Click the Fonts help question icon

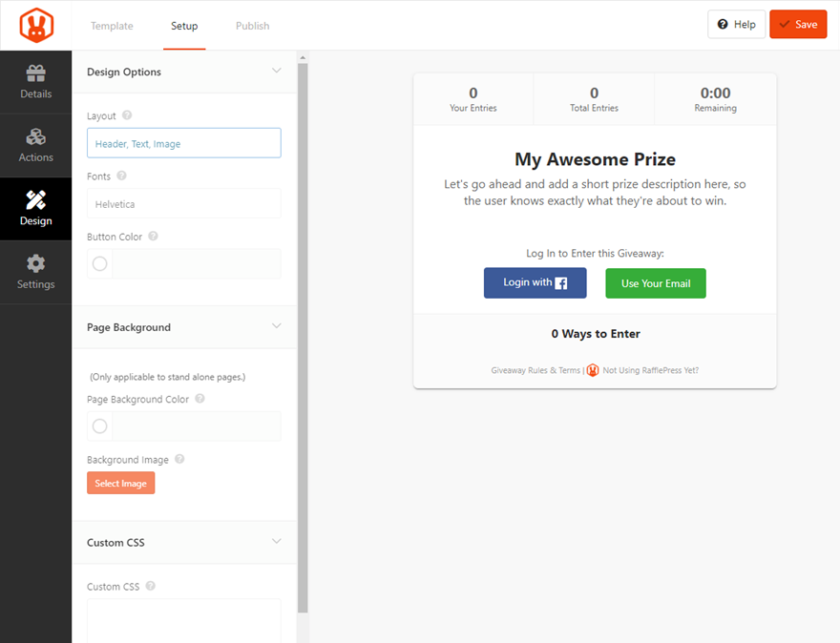click(121, 176)
